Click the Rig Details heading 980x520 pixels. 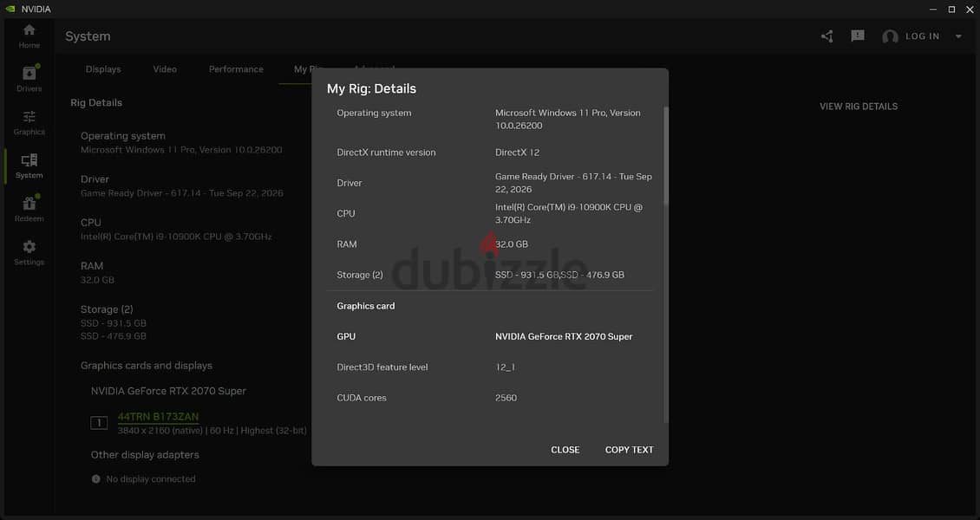(x=96, y=102)
